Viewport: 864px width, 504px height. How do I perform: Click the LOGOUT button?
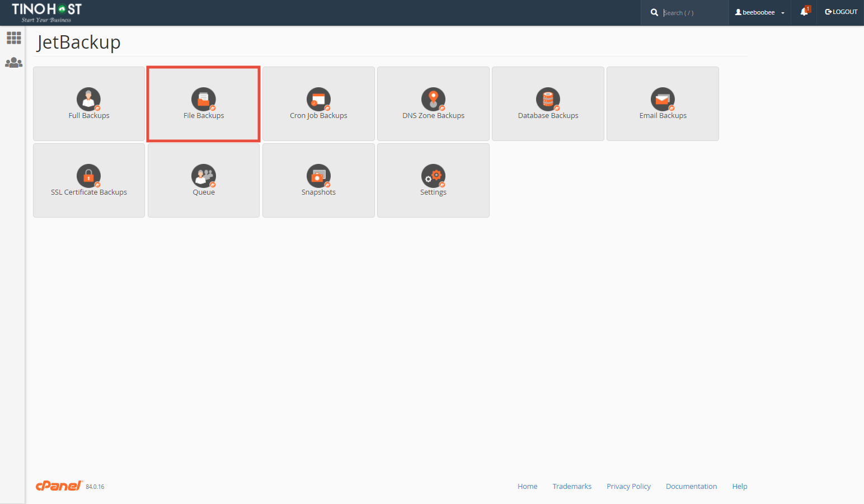(841, 12)
